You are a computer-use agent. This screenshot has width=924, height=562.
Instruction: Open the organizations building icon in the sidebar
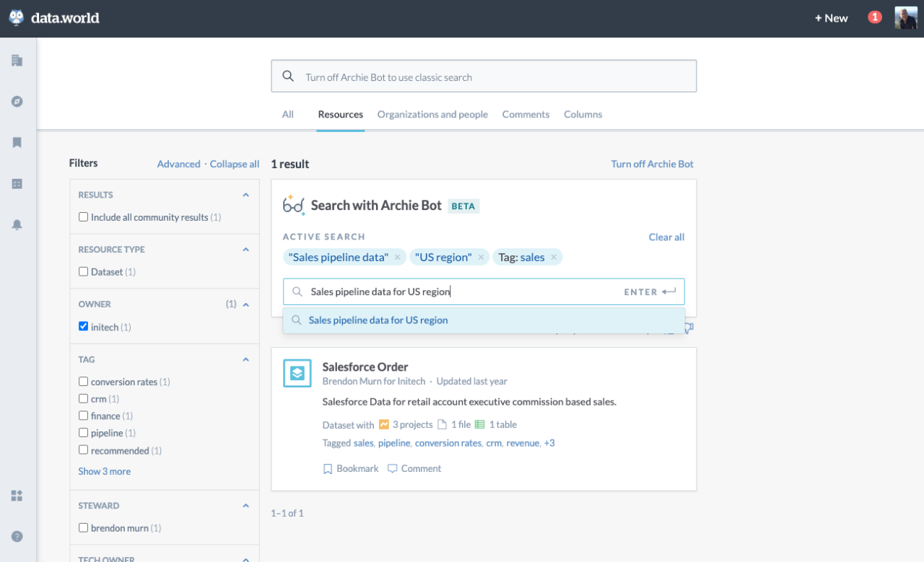pos(17,61)
